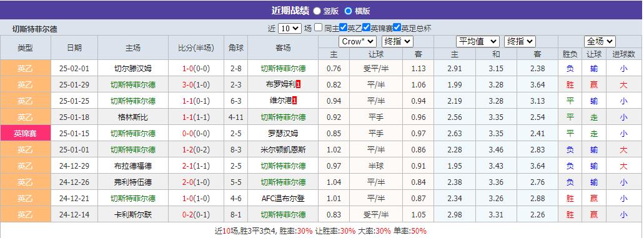Image resolution: width=644 pixels, height=238 pixels.
Task: Click average home odds 2.98 on 24-12-14
Action: tap(455, 214)
